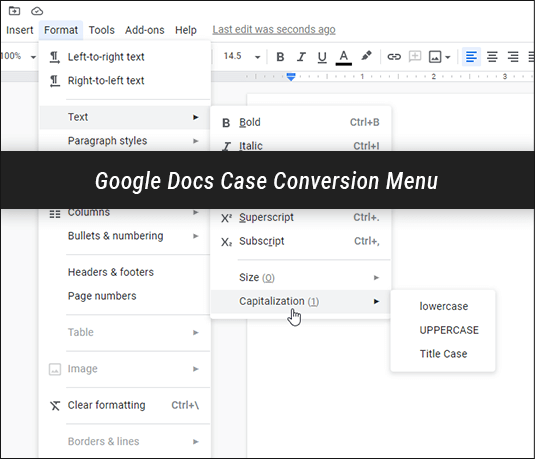
Task: Open the Add-ons menu
Action: point(145,30)
